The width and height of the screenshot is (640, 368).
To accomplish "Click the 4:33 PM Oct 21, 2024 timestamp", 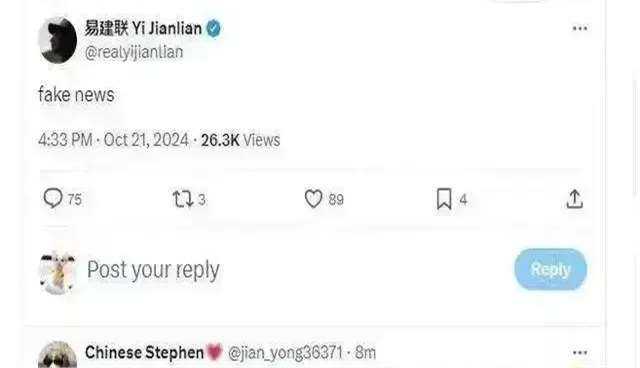I will (x=113, y=140).
